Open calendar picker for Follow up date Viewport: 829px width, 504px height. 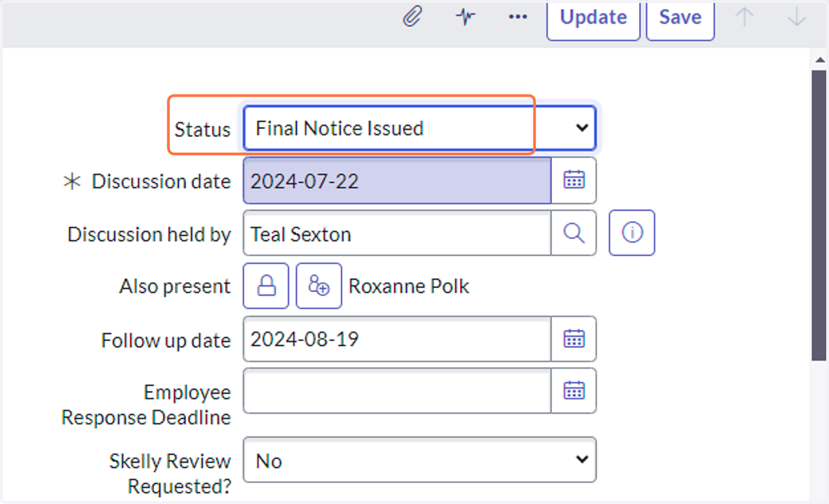pyautogui.click(x=574, y=339)
